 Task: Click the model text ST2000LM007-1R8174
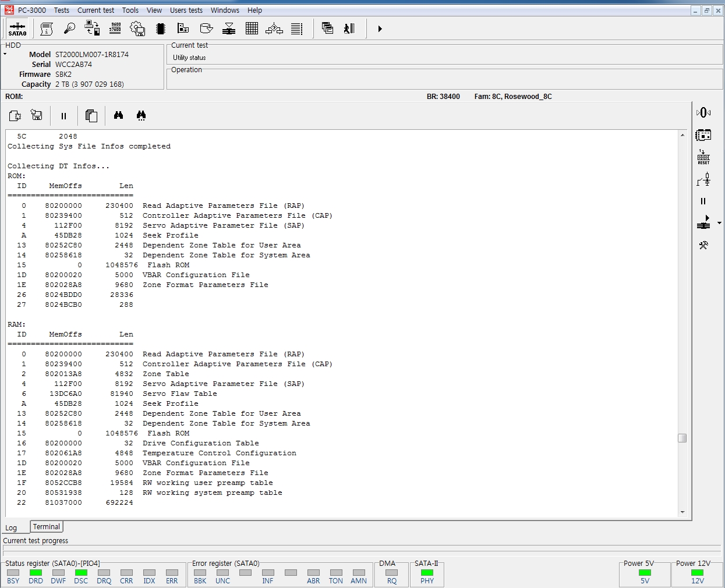[x=92, y=54]
